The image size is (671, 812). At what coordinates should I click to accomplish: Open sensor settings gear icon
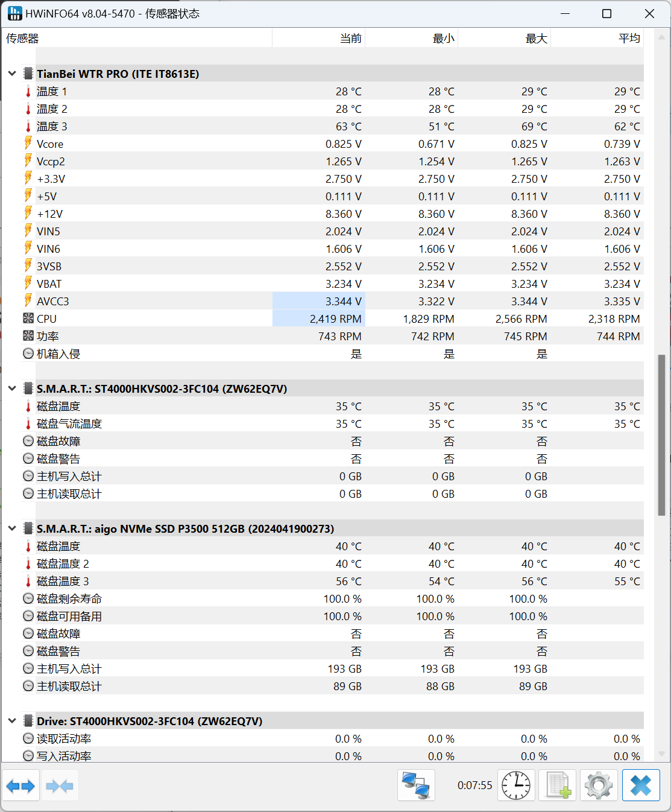(x=599, y=785)
